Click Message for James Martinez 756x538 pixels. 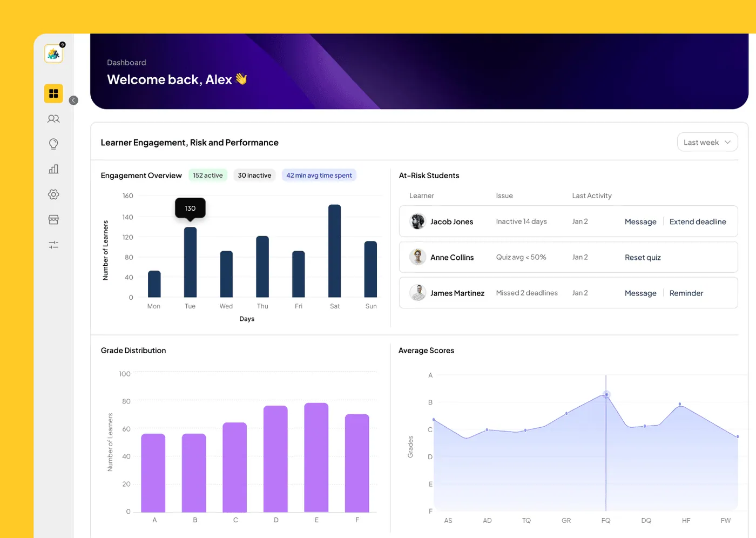pyautogui.click(x=640, y=293)
